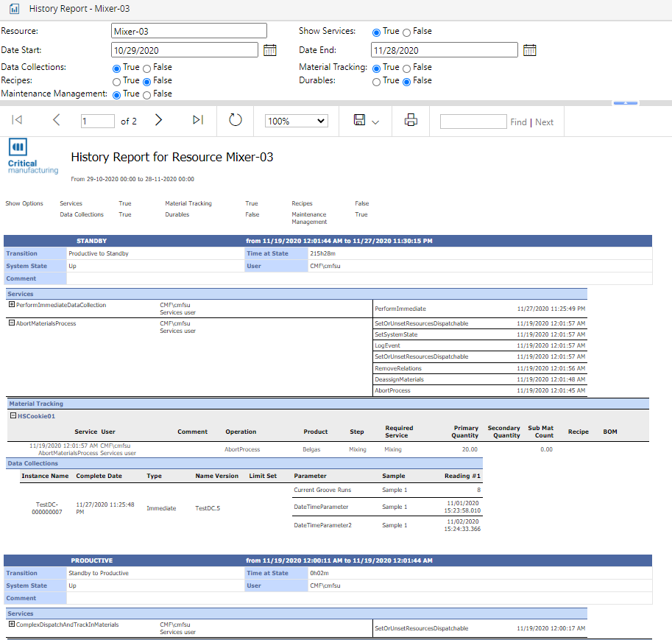Viewport: 672px width, 640px height.
Task: Open Date Start calendar picker
Action: coord(270,50)
